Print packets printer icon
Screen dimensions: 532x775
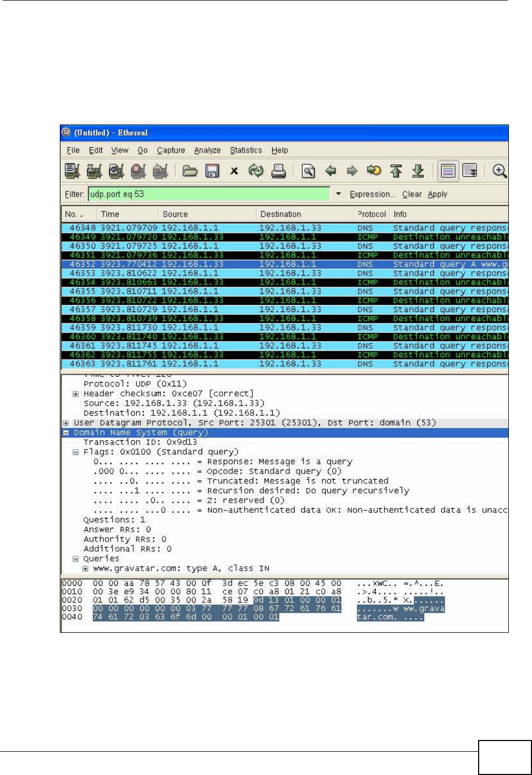pos(278,171)
